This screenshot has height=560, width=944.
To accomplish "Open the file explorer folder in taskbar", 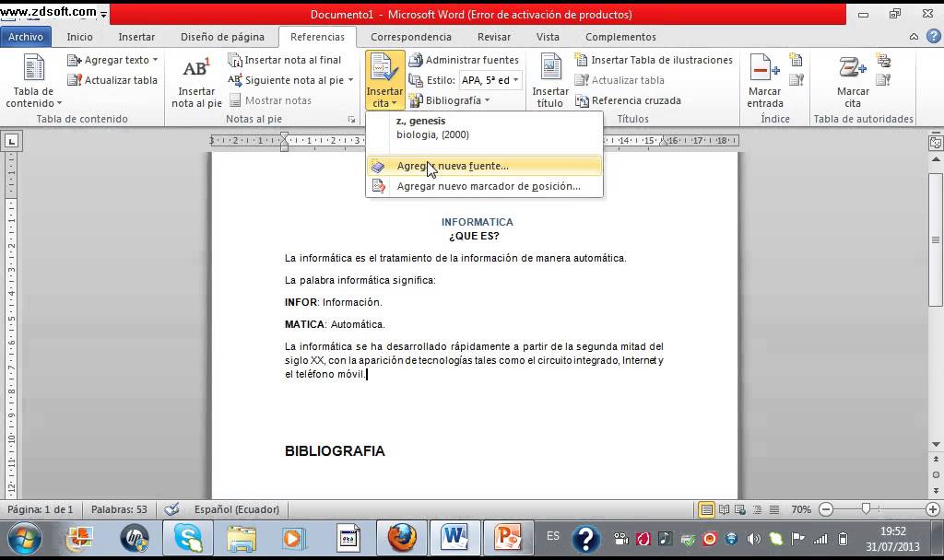I will (242, 538).
